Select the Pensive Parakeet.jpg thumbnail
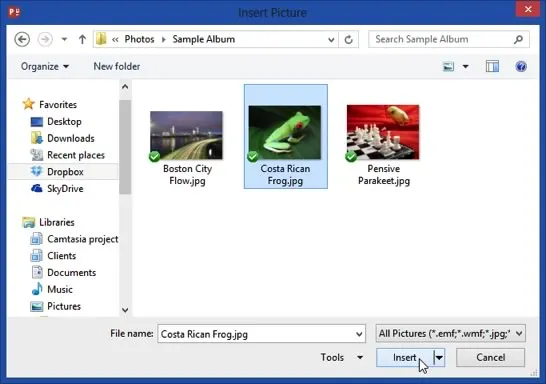 pos(383,132)
